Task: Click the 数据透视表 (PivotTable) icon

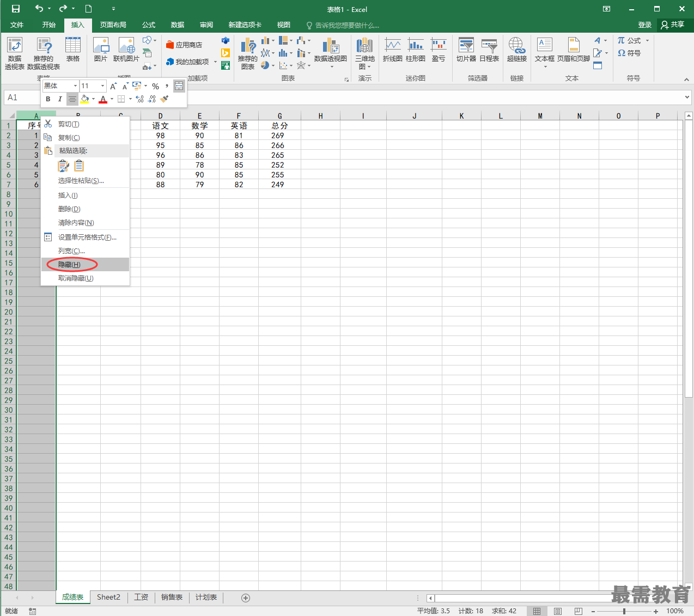Action: (15, 53)
